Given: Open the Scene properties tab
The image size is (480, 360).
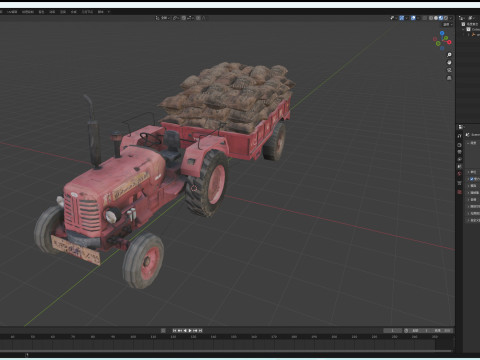Looking at the screenshot, I should pos(460,166).
